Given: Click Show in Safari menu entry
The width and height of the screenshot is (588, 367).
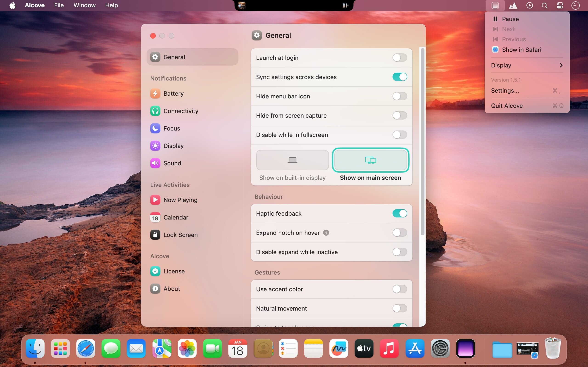Looking at the screenshot, I should point(521,50).
